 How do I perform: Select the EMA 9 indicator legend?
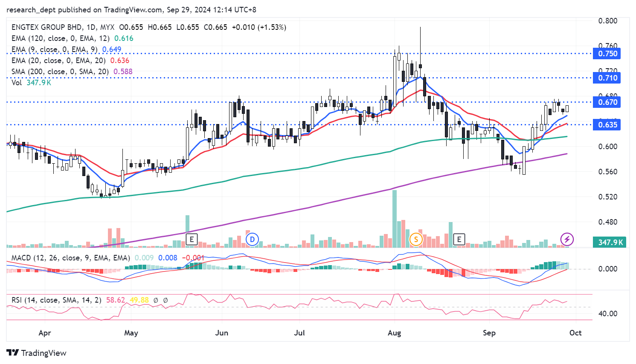54,49
